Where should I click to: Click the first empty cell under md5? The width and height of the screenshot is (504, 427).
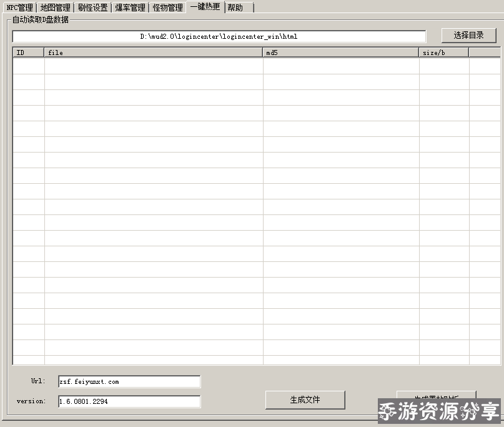pos(340,66)
